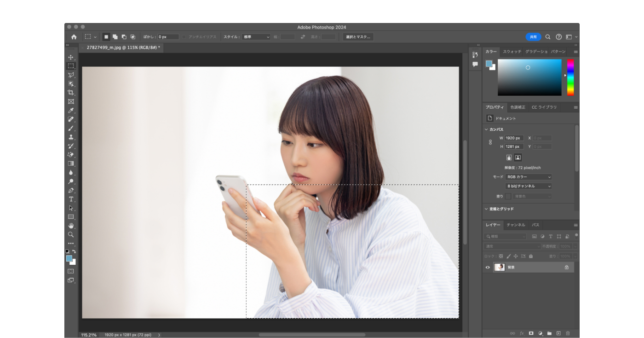Hide the 背景 layer using eye icon
This screenshot has height=338, width=644.
click(x=488, y=267)
